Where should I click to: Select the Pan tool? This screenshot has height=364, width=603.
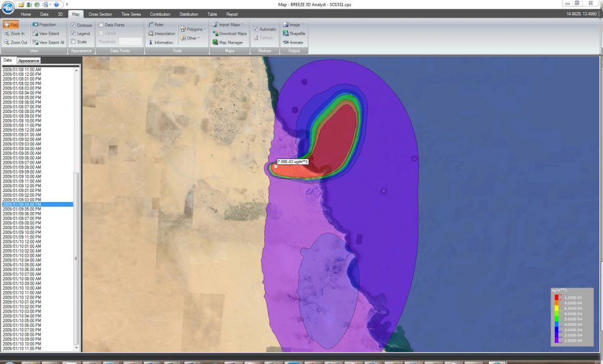(12, 24)
